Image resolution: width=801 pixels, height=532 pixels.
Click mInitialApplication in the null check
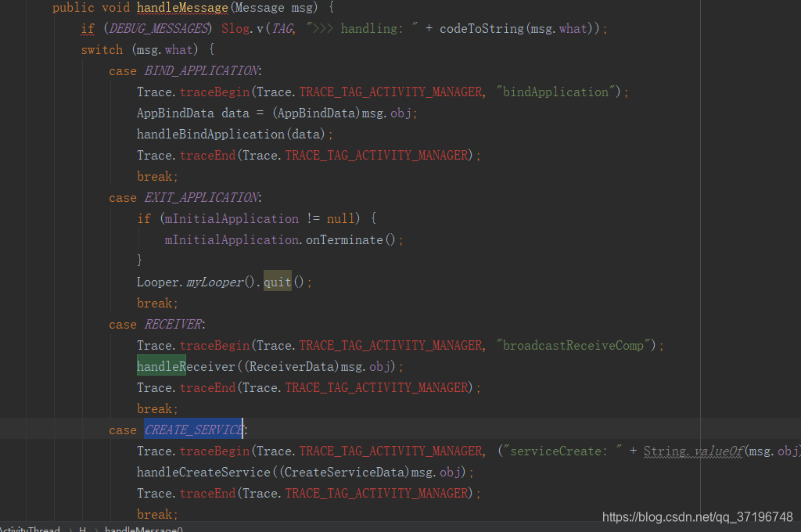[x=232, y=219]
